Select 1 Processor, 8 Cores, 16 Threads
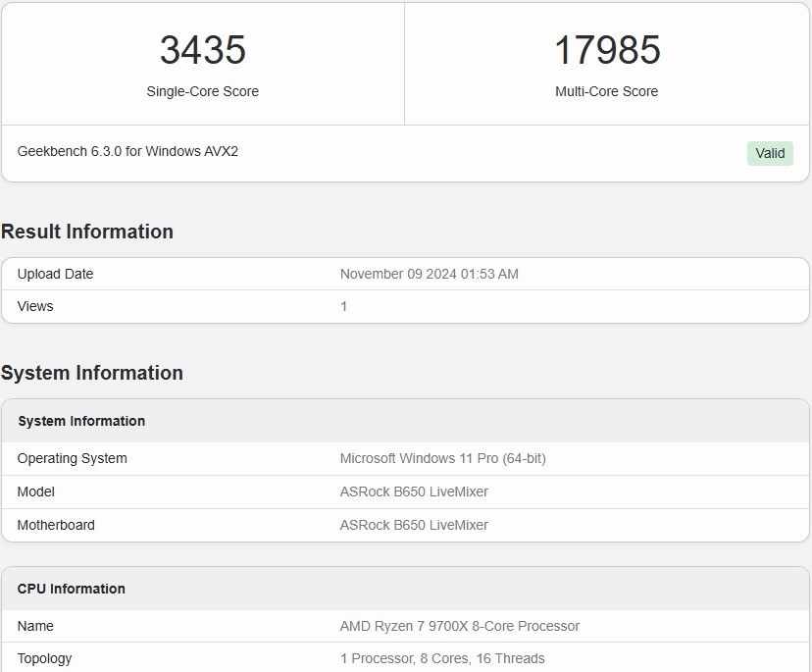 tap(442, 658)
